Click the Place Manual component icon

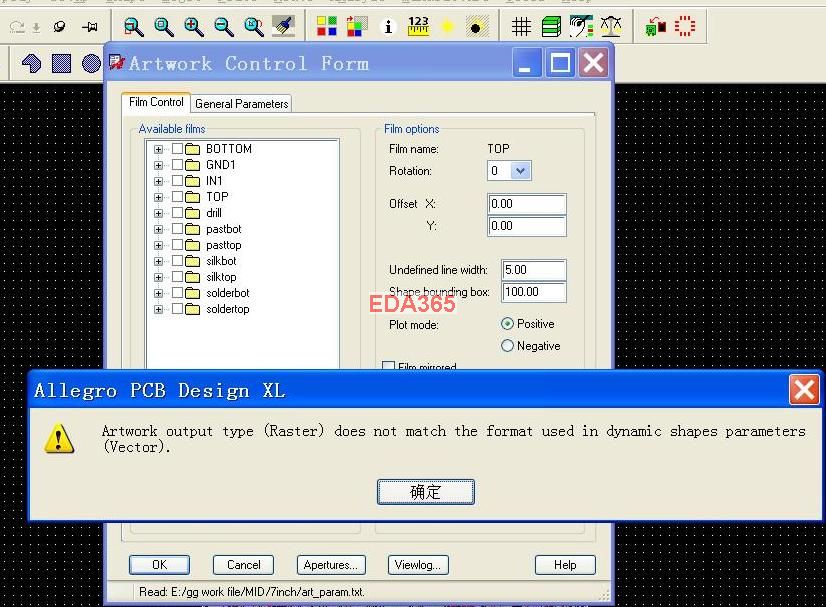point(655,26)
